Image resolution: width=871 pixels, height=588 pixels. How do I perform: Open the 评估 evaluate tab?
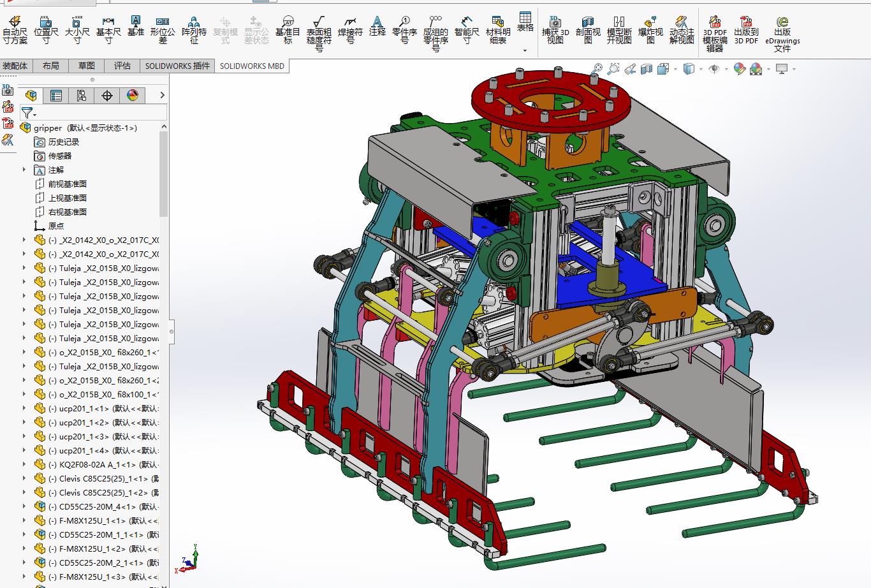(x=122, y=66)
